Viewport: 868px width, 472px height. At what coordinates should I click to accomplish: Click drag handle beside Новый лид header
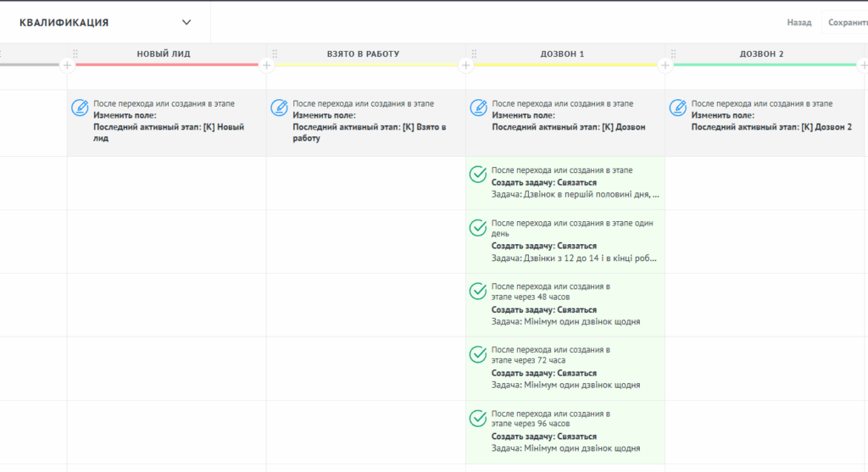[75, 53]
